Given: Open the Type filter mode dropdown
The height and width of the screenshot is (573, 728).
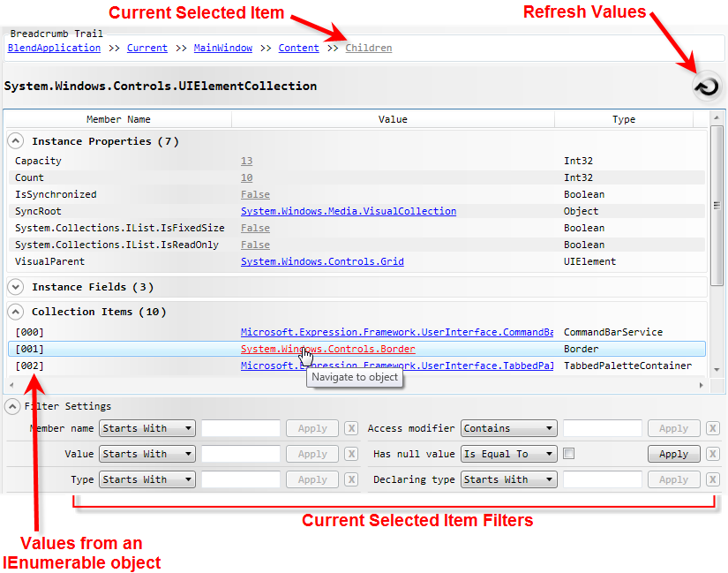Looking at the screenshot, I should [x=147, y=479].
